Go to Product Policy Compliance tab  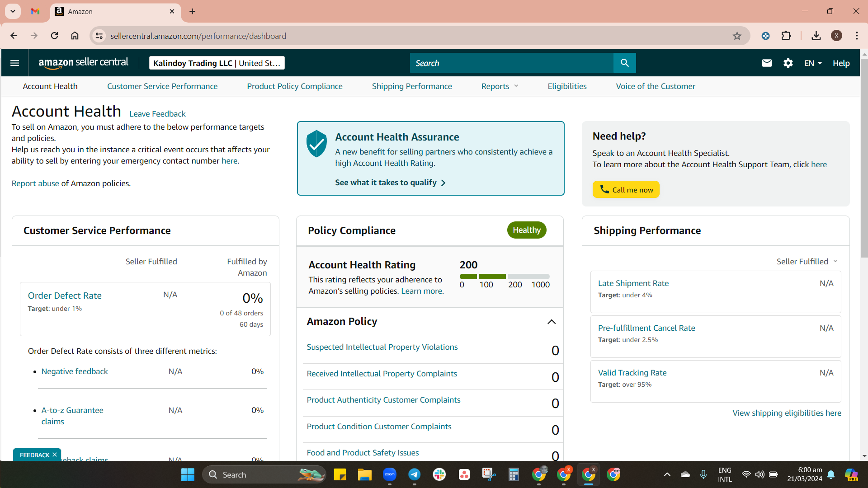pos(295,86)
